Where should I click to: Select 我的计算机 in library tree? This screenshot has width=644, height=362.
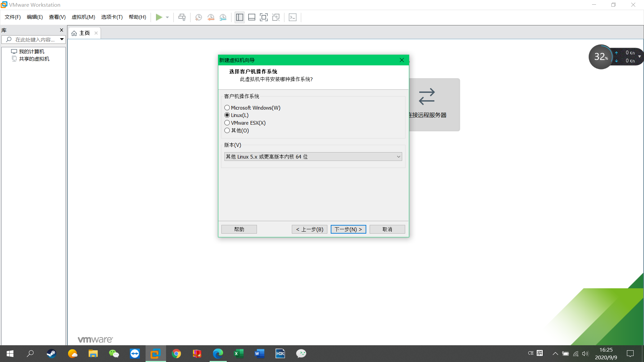point(32,51)
